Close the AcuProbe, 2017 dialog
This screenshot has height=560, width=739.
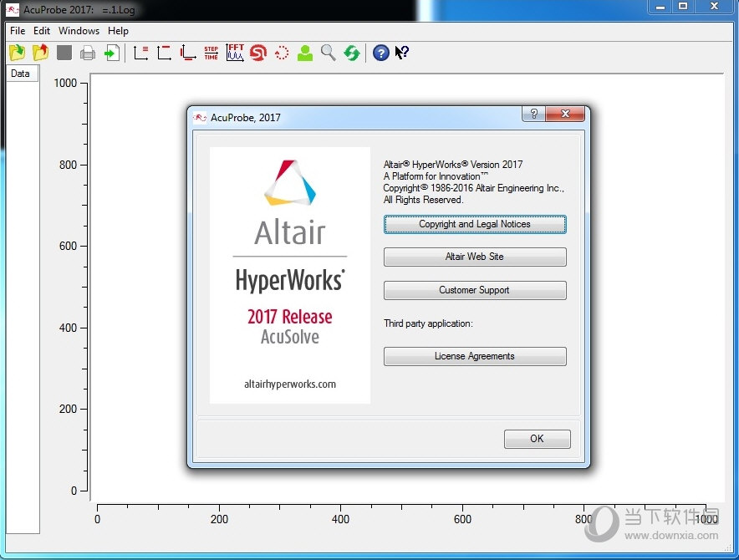[565, 114]
